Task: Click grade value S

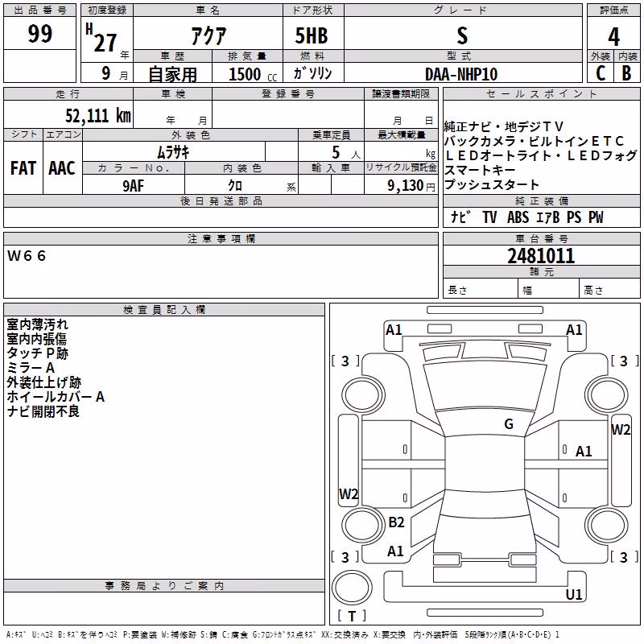Action: [x=462, y=35]
